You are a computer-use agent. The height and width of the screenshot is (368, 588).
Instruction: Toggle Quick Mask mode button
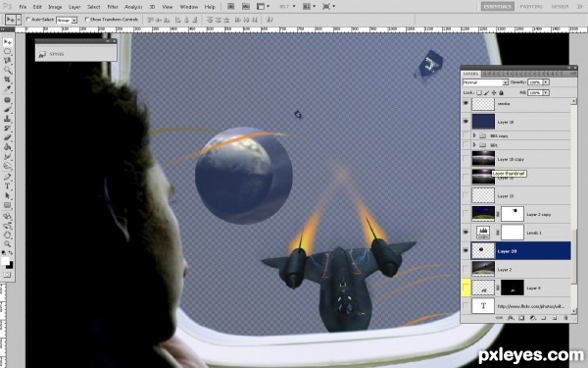(x=7, y=275)
